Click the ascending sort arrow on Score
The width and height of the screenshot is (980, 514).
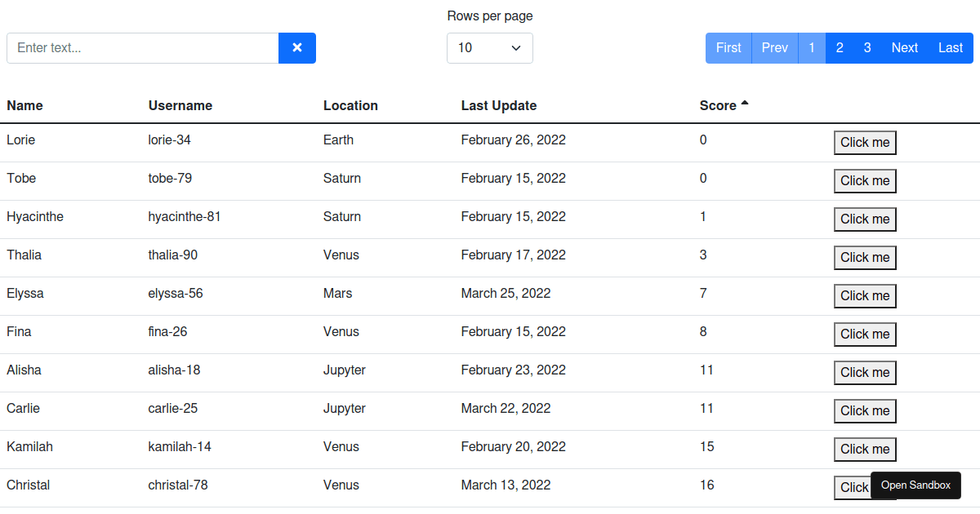click(744, 103)
